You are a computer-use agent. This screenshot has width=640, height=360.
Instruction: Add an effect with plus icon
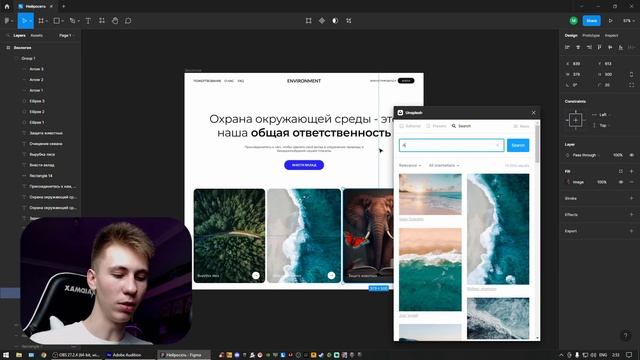tap(631, 215)
